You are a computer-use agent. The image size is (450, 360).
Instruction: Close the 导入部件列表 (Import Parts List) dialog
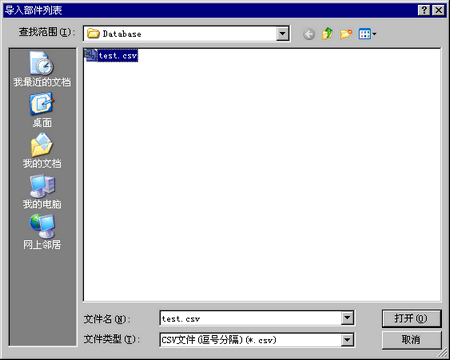point(439,10)
